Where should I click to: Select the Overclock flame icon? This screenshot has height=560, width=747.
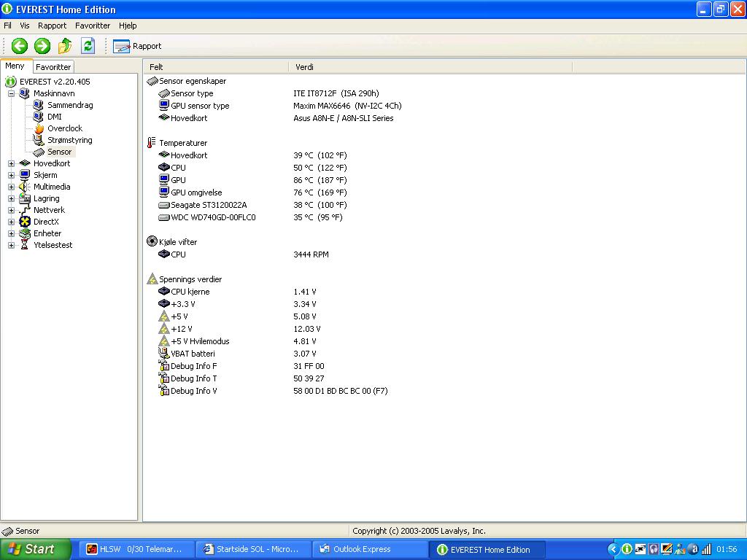[x=39, y=128]
